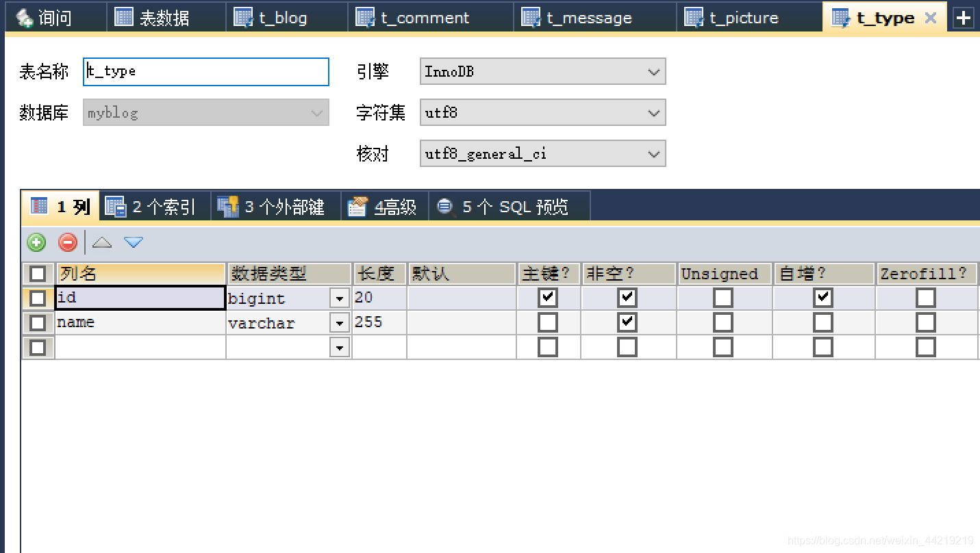
Task: Open new tab with plus icon
Action: 964,18
